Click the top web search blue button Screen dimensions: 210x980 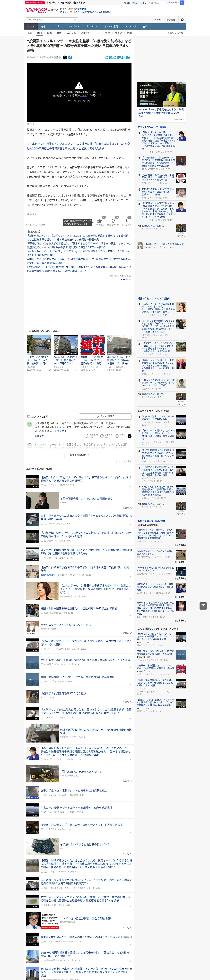(182, 3)
